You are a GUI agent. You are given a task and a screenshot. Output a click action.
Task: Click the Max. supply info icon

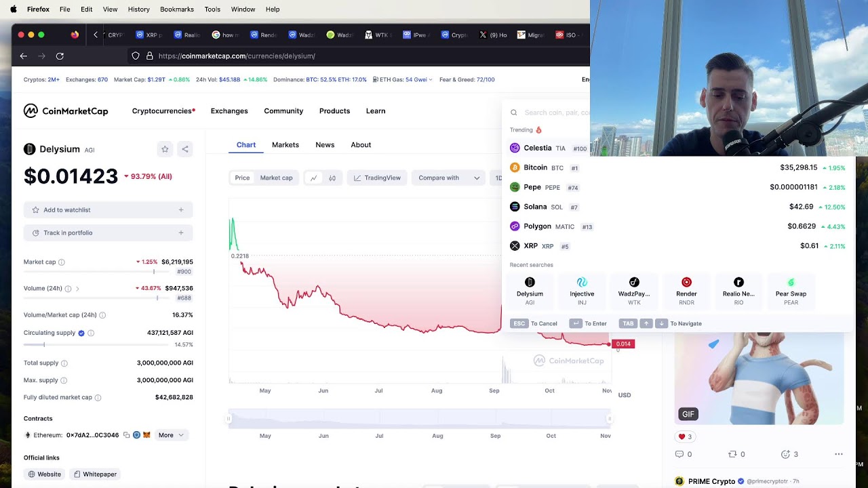point(64,380)
